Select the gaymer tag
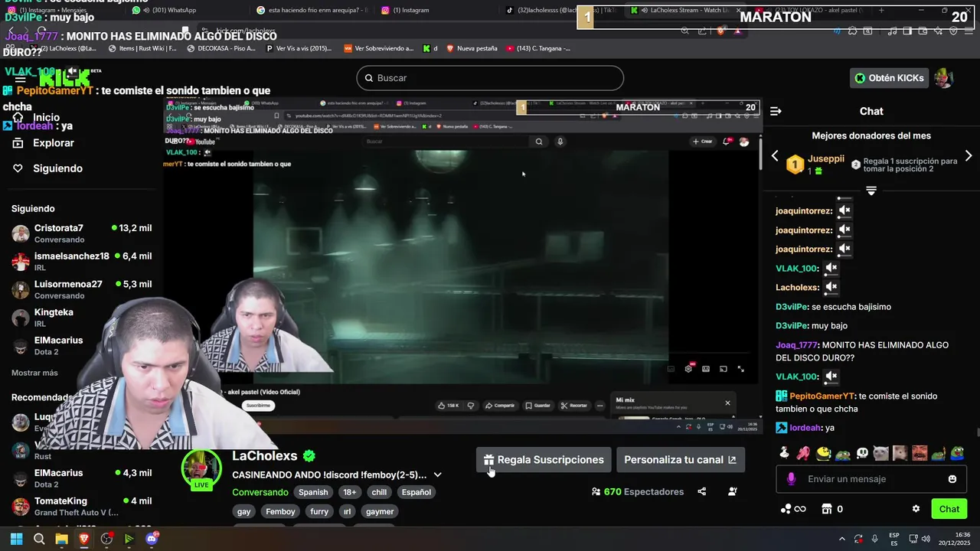Image resolution: width=980 pixels, height=551 pixels. [380, 511]
